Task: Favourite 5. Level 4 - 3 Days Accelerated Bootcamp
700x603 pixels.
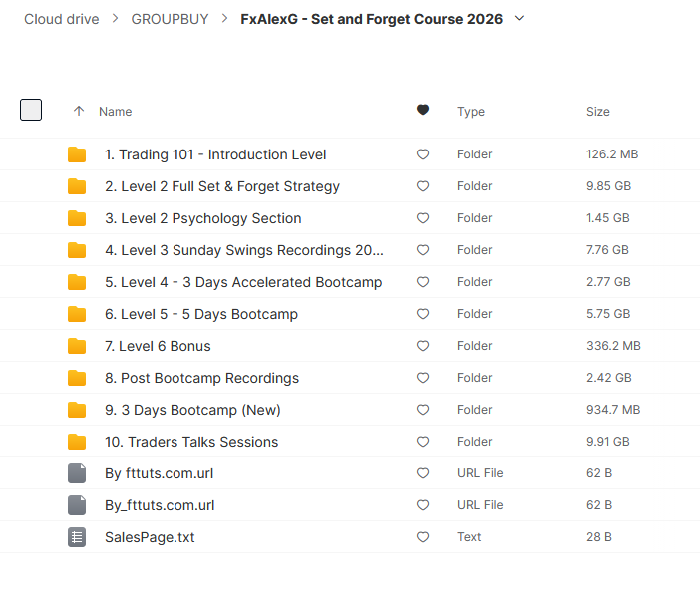Action: [x=423, y=282]
